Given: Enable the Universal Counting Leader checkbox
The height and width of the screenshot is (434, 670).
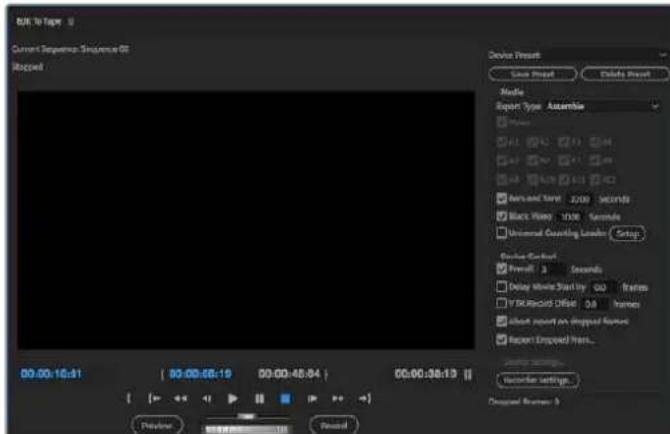Looking at the screenshot, I should 502,233.
